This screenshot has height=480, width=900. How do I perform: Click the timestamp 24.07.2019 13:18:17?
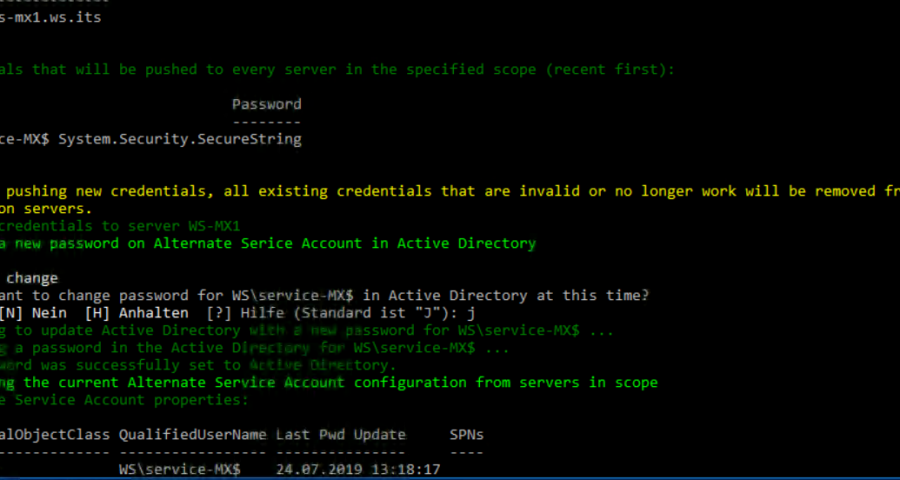point(358,470)
